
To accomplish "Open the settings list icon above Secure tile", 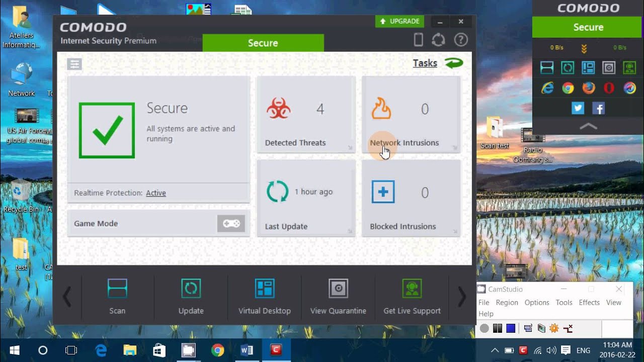I will click(x=74, y=64).
